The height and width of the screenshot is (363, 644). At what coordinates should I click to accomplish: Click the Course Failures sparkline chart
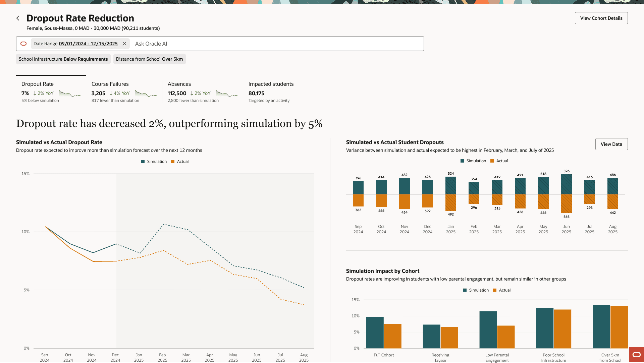tap(146, 94)
